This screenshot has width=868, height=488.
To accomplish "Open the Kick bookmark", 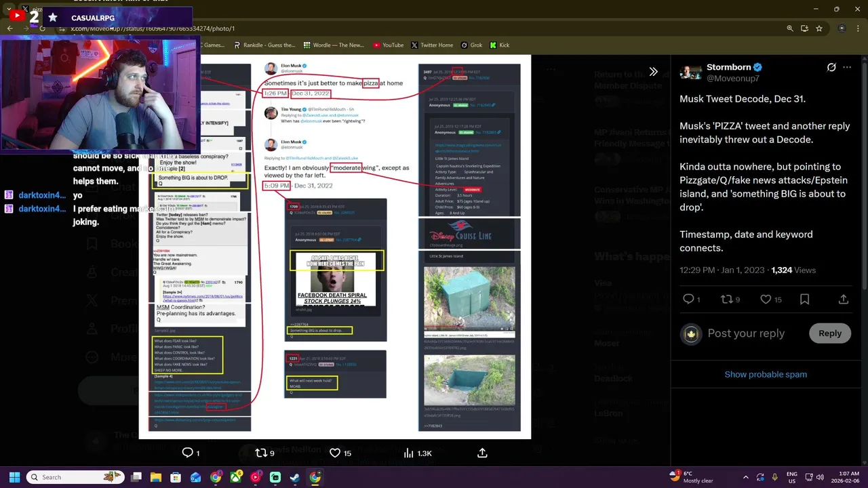I will (499, 45).
